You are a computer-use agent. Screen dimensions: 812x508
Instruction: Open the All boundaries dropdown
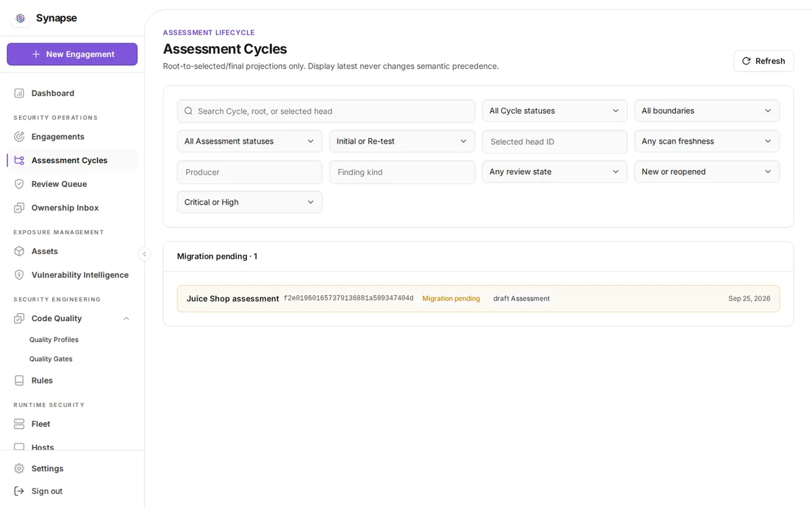[x=706, y=111]
